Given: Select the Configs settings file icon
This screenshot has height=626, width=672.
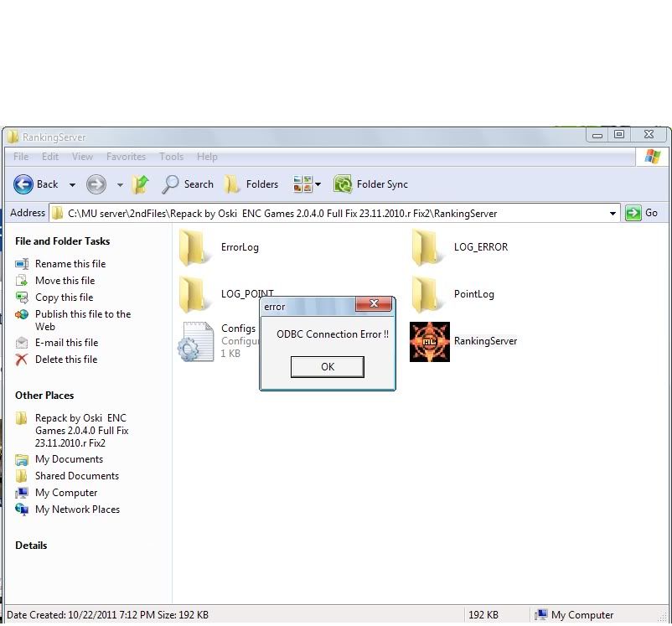Looking at the screenshot, I should tap(195, 342).
